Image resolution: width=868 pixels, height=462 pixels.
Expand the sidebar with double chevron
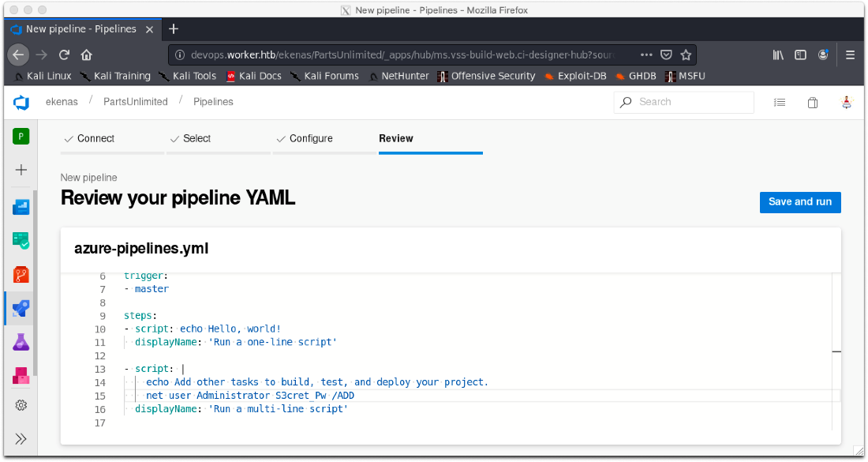click(21, 439)
